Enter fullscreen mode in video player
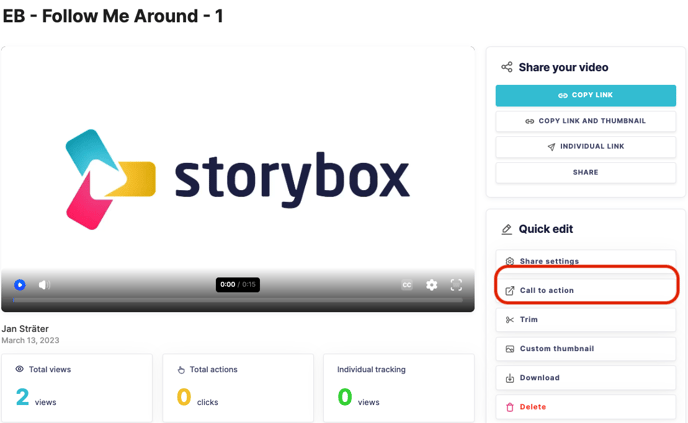Viewport: 688px width, 423px height. [456, 285]
